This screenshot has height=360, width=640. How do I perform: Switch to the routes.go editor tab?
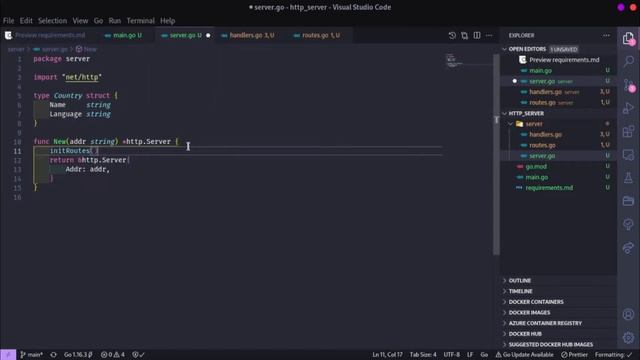320,36
